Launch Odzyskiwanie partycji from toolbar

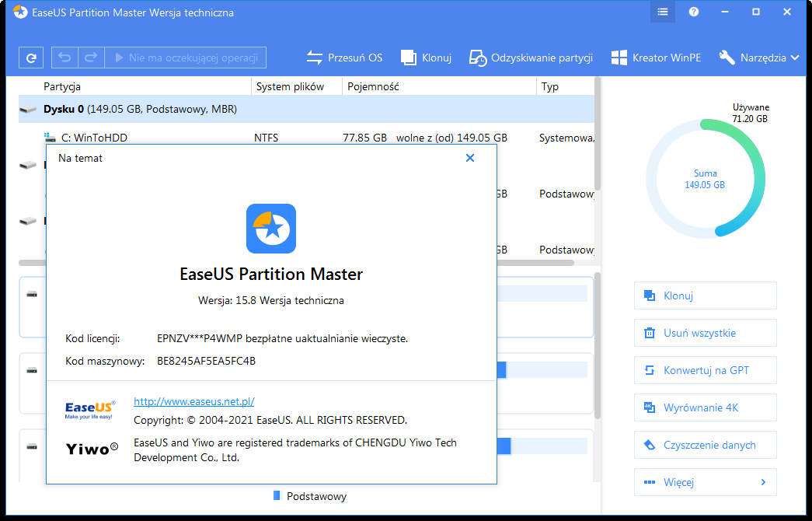tap(531, 58)
